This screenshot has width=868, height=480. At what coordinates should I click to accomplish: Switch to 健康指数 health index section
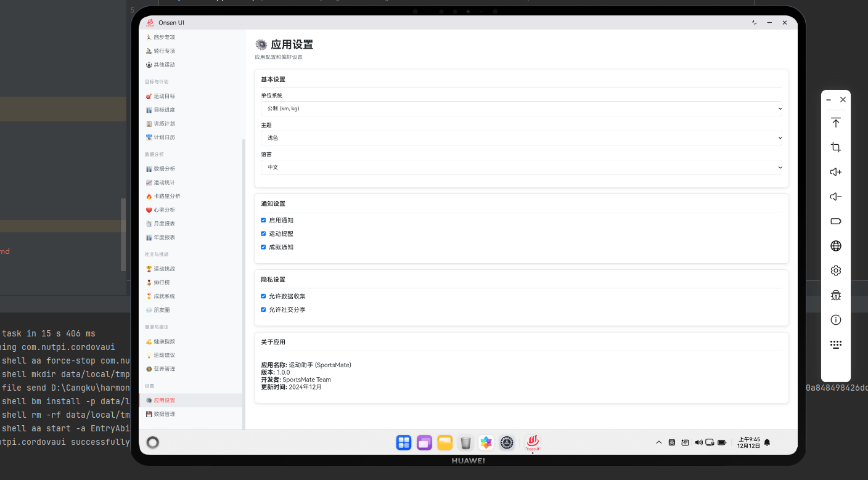(163, 341)
